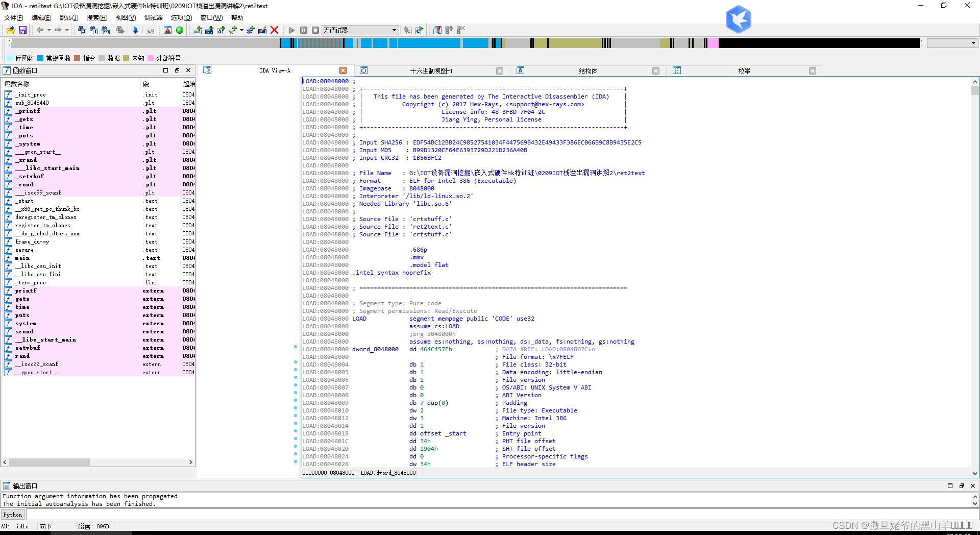
Task: Click the Search immediate value binoculars icon
Action: pyautogui.click(x=82, y=30)
